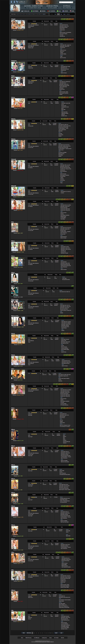The width and height of the screenshot is (85, 644).
Task: Open Model Directory footer link
Action: tap(29, 638)
